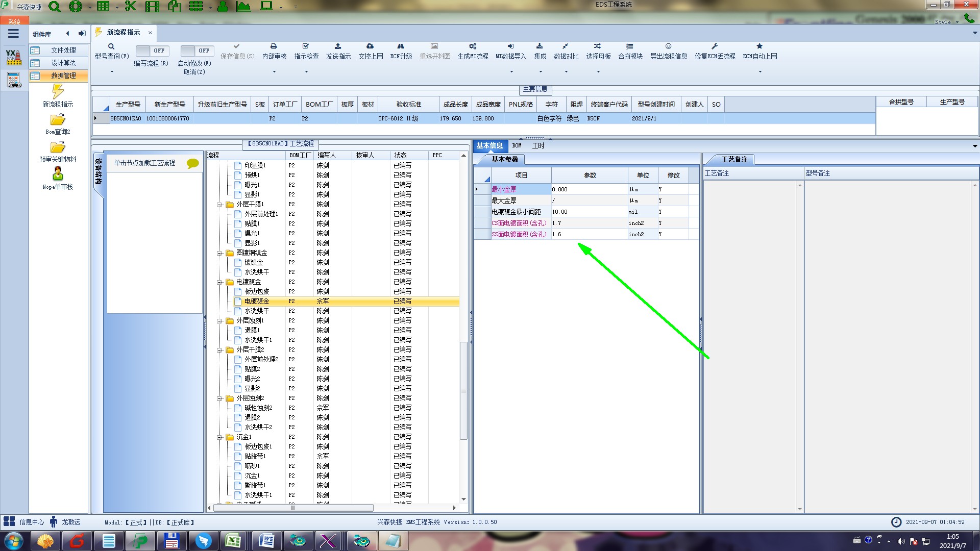
Task: Open the dropdown arrow under 选择母板
Action: pos(598,71)
